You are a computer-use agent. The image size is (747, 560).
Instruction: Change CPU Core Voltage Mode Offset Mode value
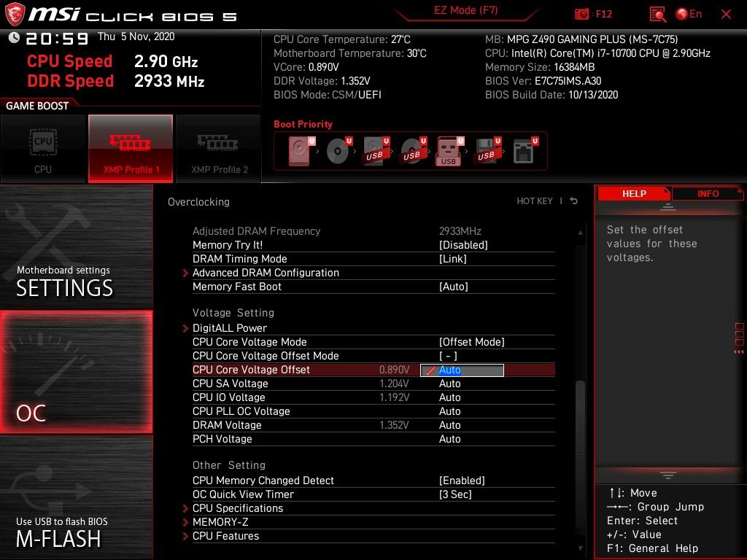coord(472,341)
